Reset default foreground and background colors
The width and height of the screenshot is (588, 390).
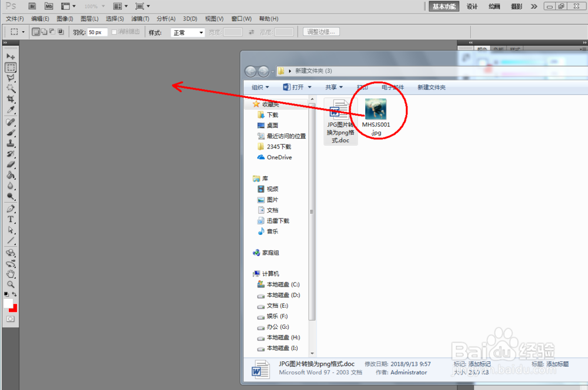[x=6, y=294]
